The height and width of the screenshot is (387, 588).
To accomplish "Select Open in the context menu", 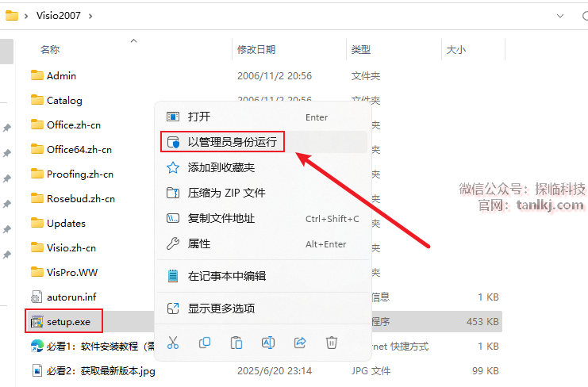I will click(x=263, y=117).
